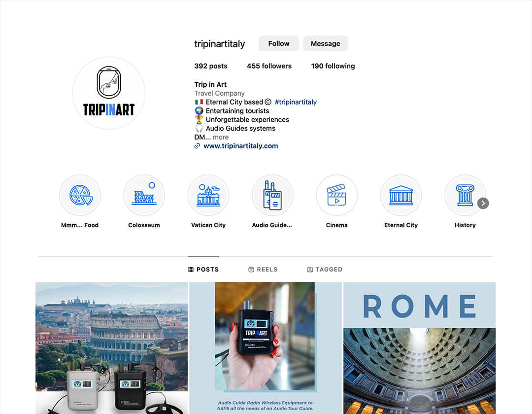Click the Eternal City highlight label
The width and height of the screenshot is (532, 414).
click(x=401, y=225)
